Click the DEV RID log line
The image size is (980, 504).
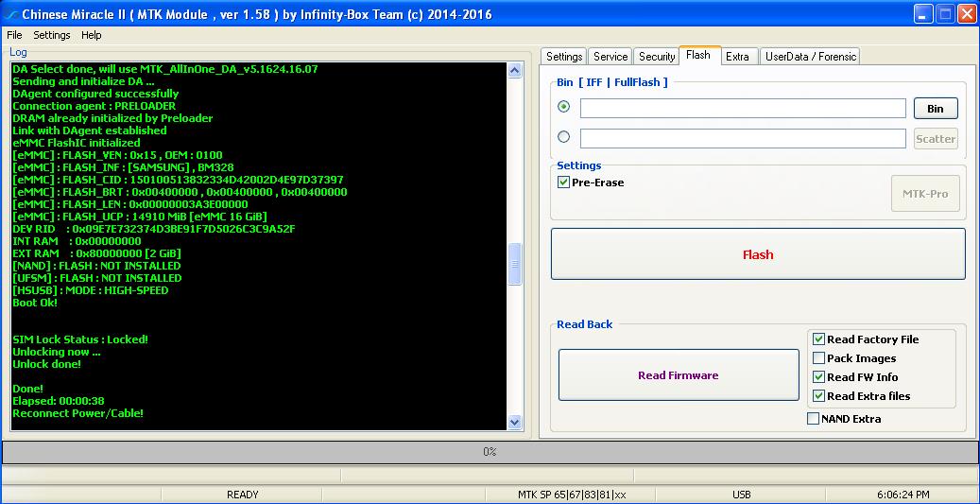pos(154,229)
